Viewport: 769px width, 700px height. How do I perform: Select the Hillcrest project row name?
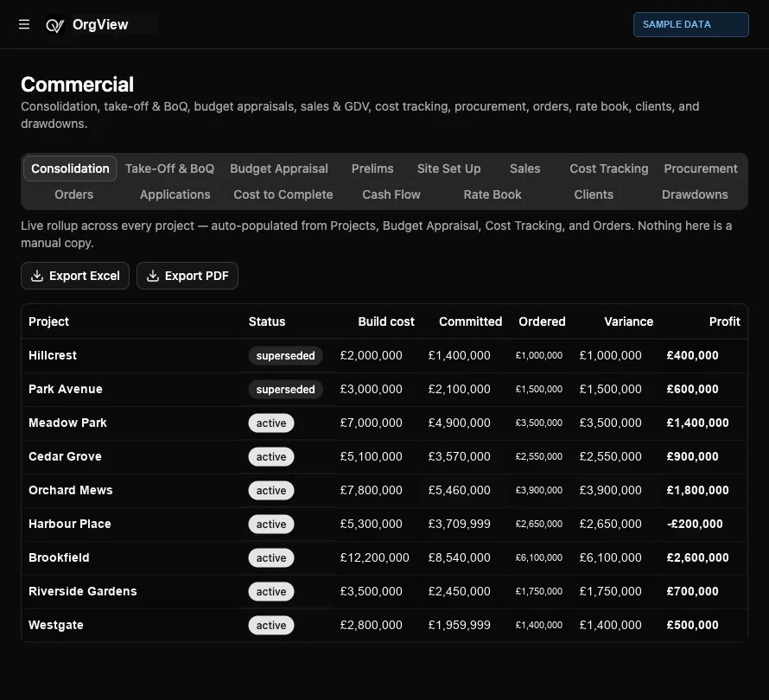pos(53,356)
